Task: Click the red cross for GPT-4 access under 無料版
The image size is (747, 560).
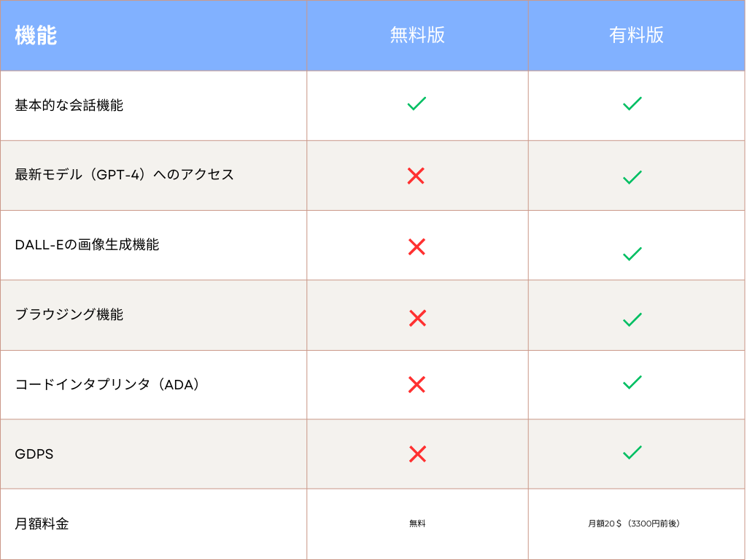Action: 416,176
